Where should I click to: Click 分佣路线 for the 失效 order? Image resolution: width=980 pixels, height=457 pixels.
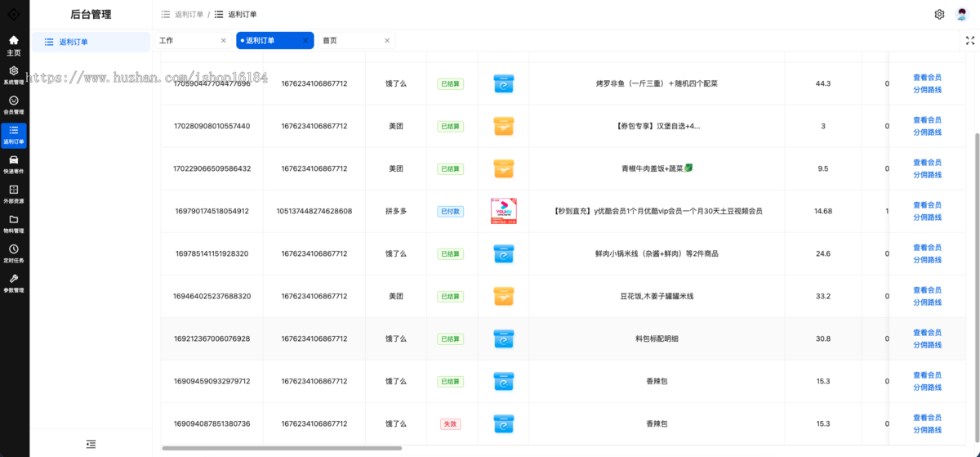pos(927,430)
